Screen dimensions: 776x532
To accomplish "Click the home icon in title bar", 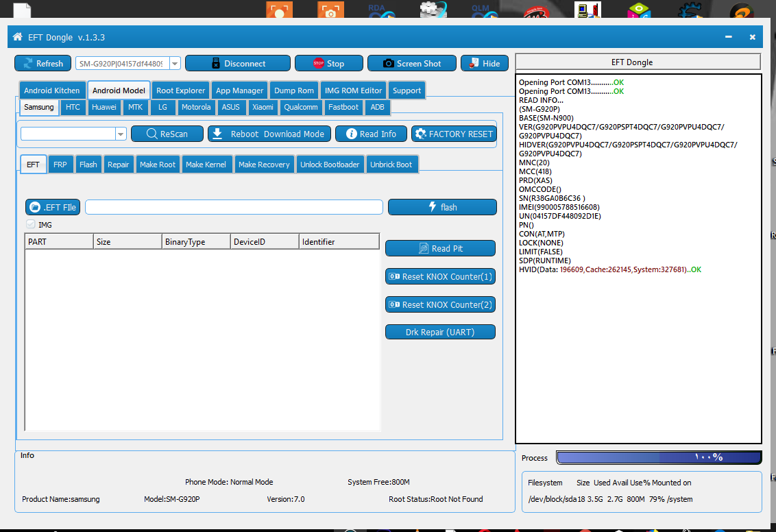I will (17, 36).
